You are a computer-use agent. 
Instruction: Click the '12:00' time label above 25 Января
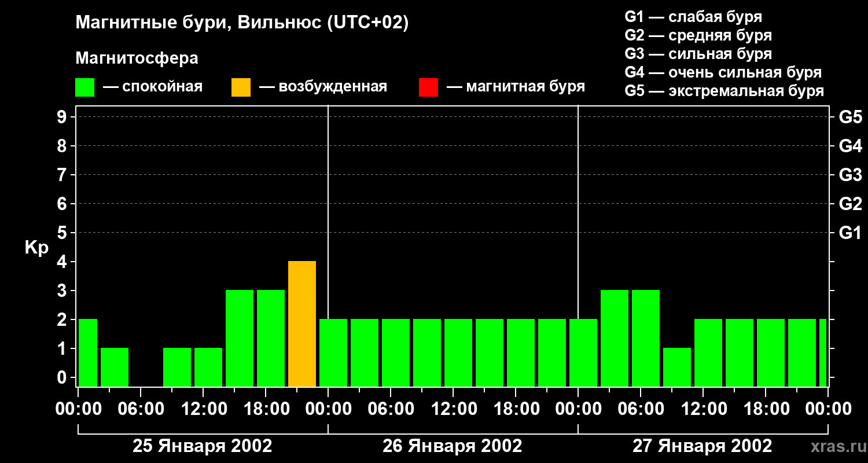coord(203,409)
